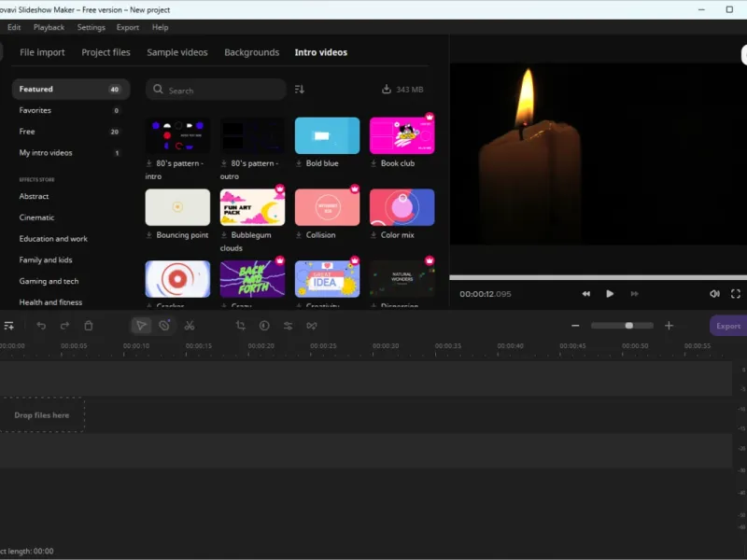The width and height of the screenshot is (747, 560).
Task: Select the Featured category
Action: (71, 89)
